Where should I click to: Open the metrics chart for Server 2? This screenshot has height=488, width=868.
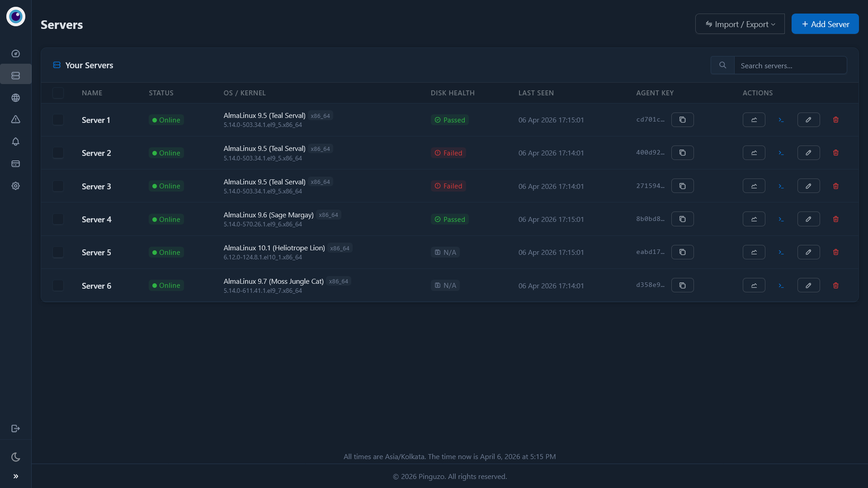(x=754, y=153)
